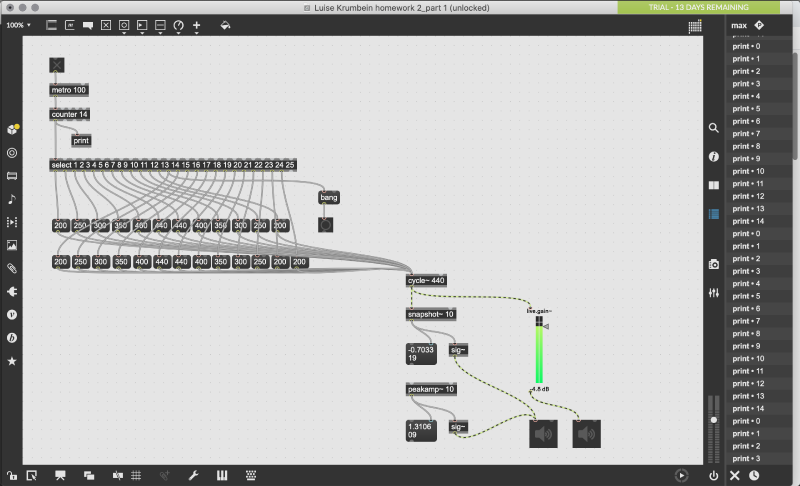Toggle the patcher lock icon
This screenshot has height=486, width=800.
(x=12, y=475)
